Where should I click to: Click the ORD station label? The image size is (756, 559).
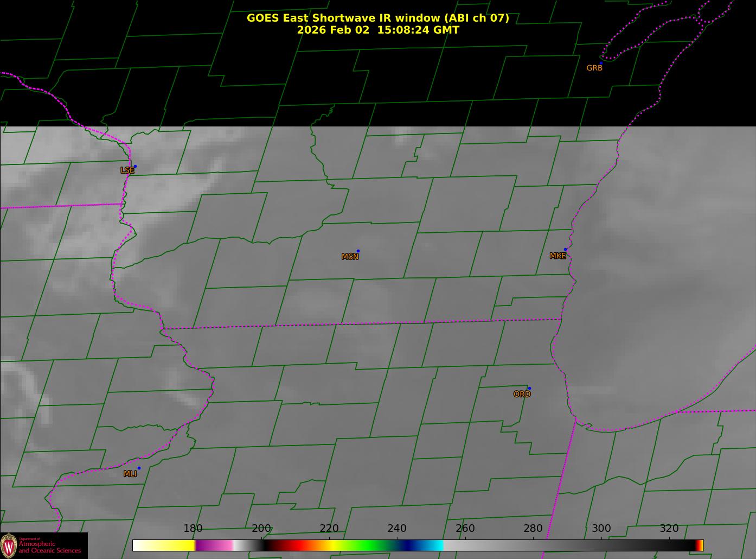pos(522,395)
